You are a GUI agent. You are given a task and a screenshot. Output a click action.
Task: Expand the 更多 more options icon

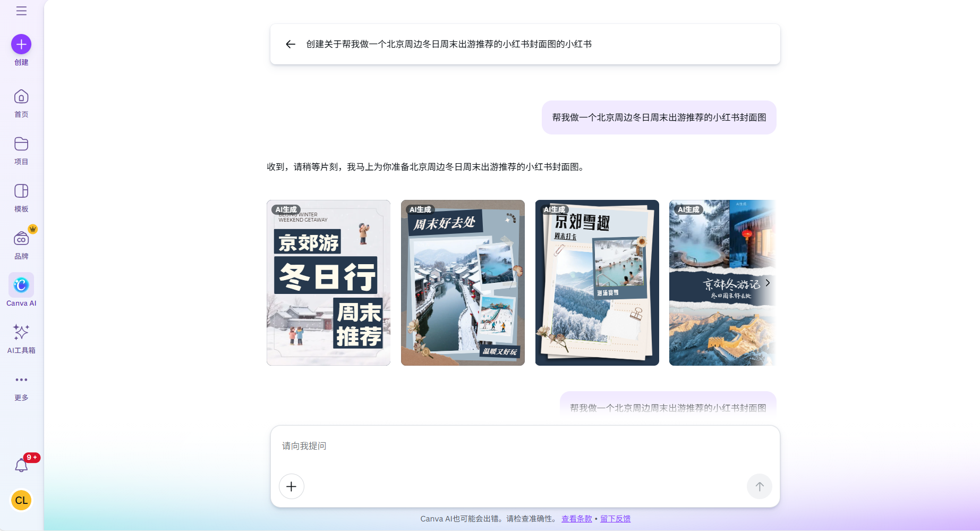pos(21,380)
